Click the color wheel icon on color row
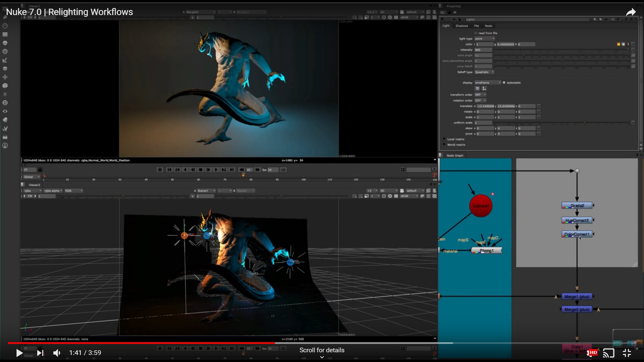 pos(623,44)
